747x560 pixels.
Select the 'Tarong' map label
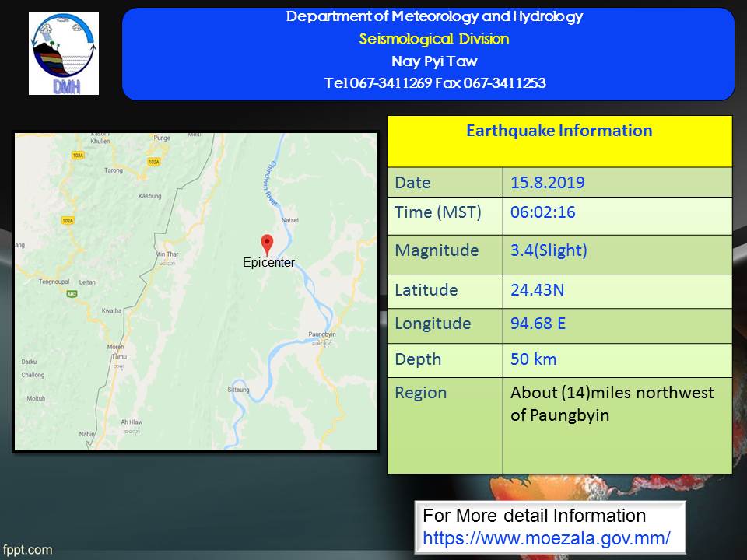tap(114, 170)
